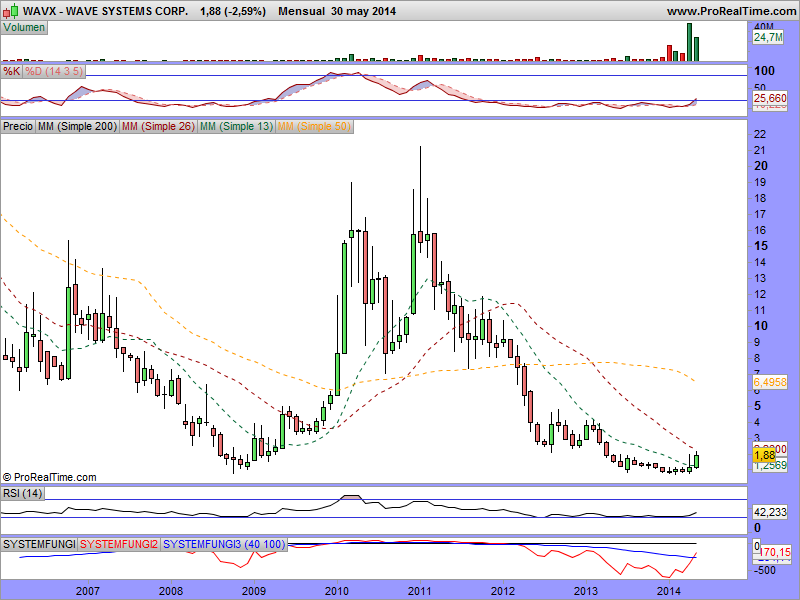
Task: Select the %K stochastic label
Action: (12, 72)
